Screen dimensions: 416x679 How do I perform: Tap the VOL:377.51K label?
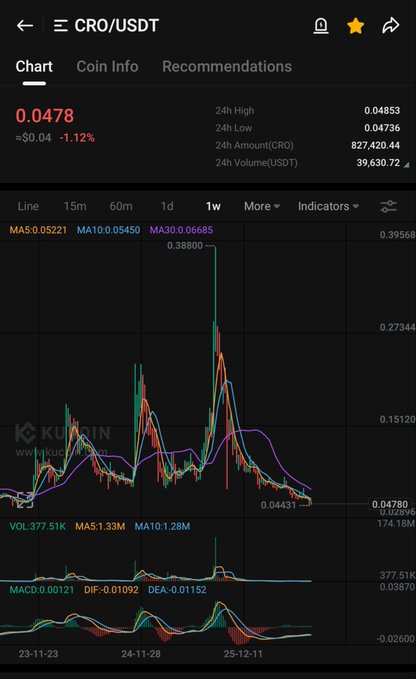38,526
